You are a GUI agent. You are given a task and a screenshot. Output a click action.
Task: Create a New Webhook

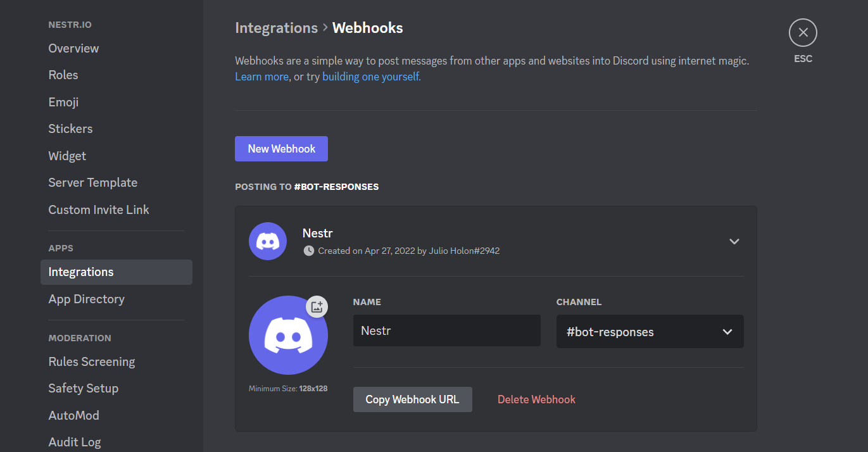point(281,148)
